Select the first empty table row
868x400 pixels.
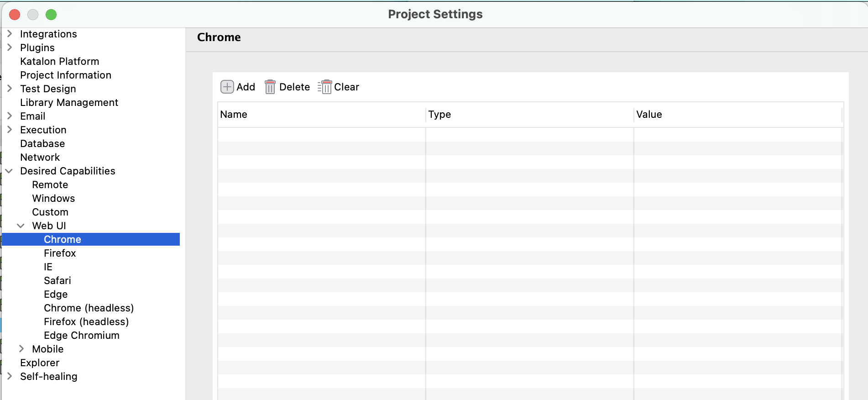[529, 135]
